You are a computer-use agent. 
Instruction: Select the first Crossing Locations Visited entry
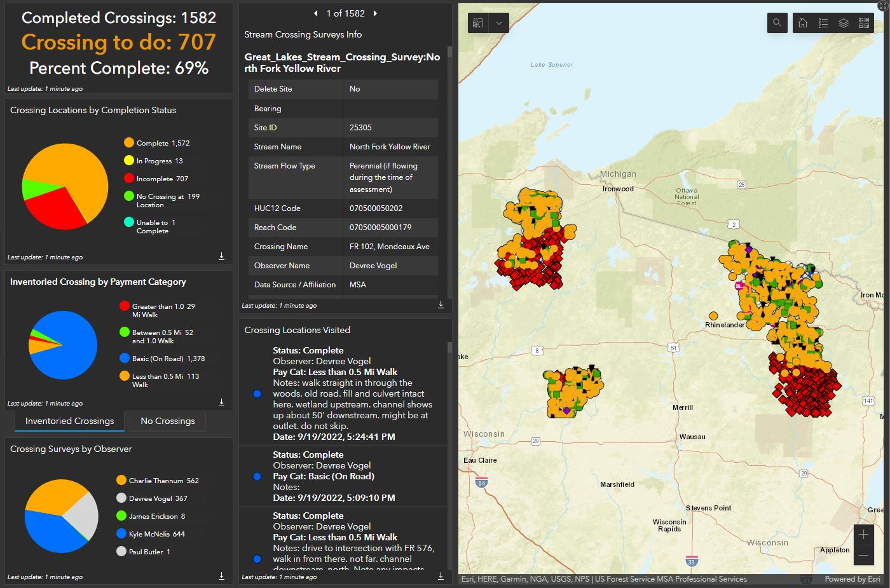[343, 393]
